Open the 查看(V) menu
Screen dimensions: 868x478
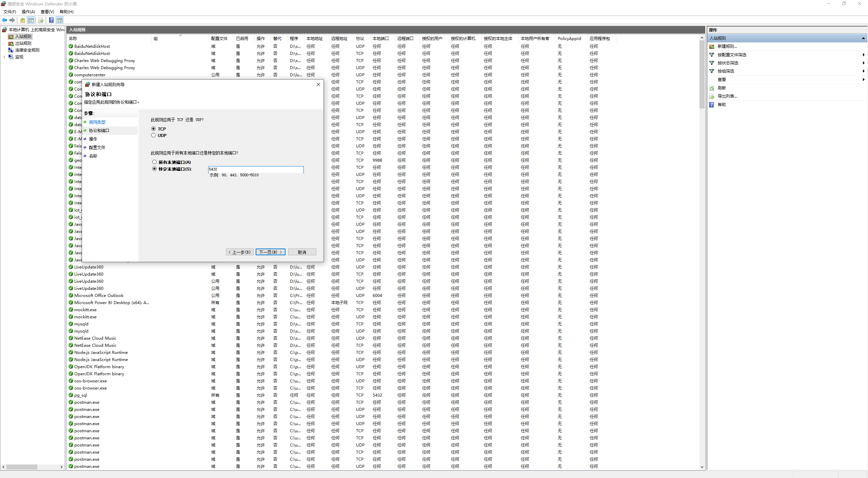47,12
